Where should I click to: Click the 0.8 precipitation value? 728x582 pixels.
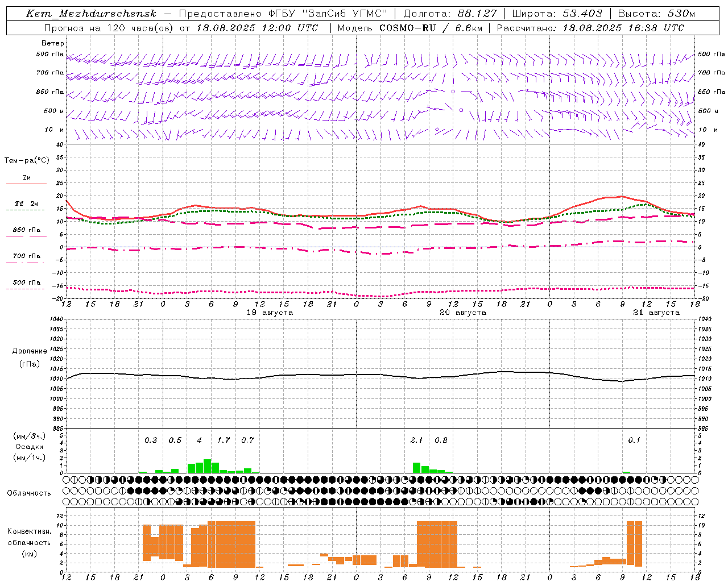441,440
